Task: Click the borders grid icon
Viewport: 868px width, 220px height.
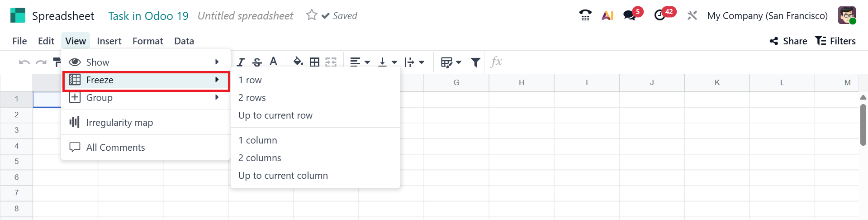Action: pyautogui.click(x=314, y=62)
